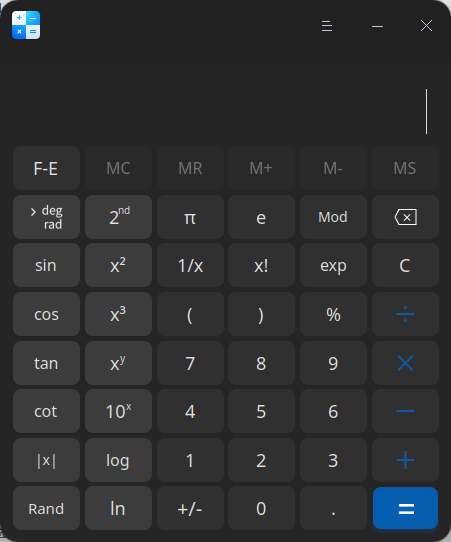Click the x! factorial button
The height and width of the screenshot is (542, 451).
pos(261,265)
